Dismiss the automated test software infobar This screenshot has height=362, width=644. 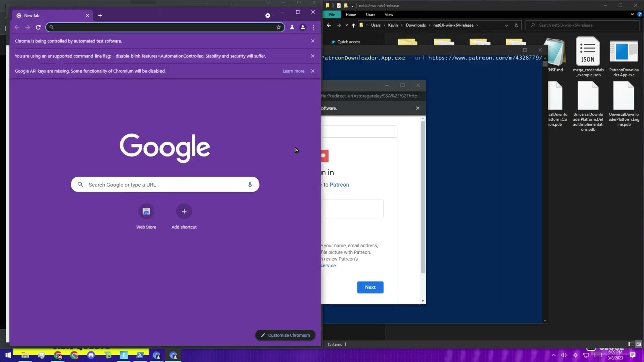click(x=313, y=41)
